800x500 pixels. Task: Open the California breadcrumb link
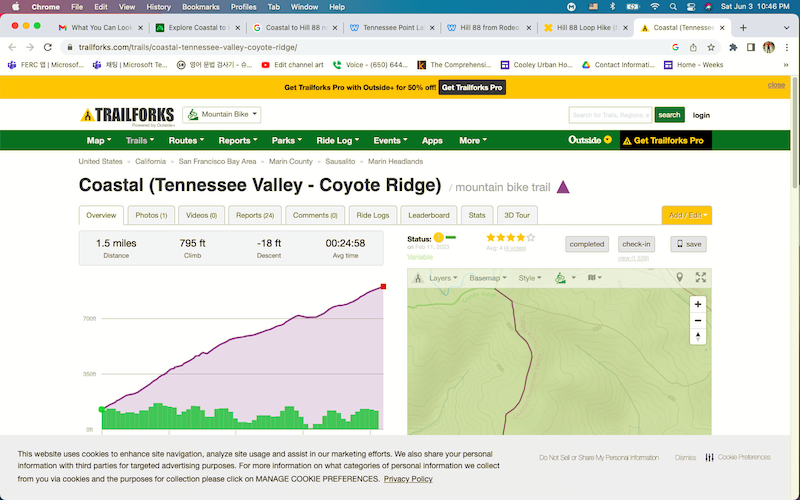[151, 161]
